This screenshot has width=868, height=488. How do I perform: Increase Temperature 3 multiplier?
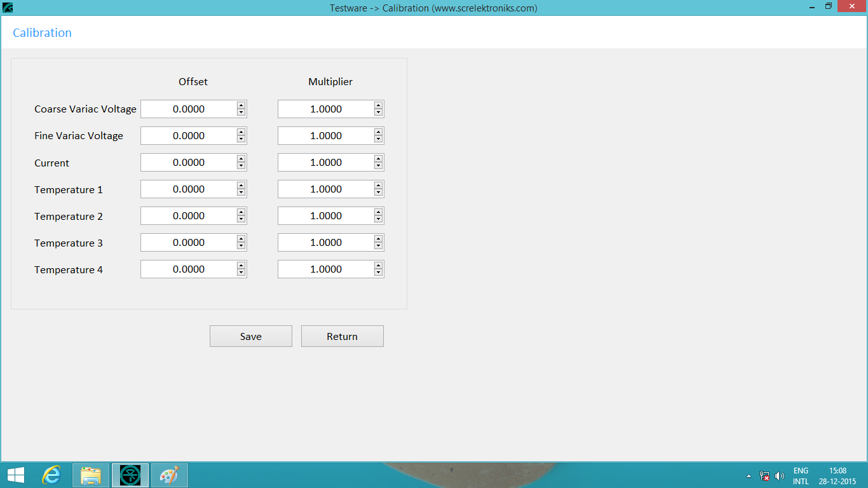[x=378, y=239]
